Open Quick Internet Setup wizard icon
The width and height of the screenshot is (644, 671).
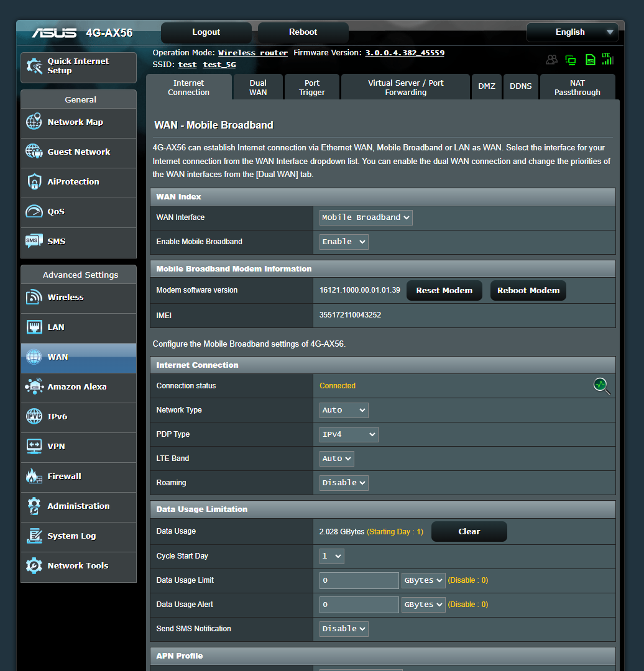click(x=34, y=66)
